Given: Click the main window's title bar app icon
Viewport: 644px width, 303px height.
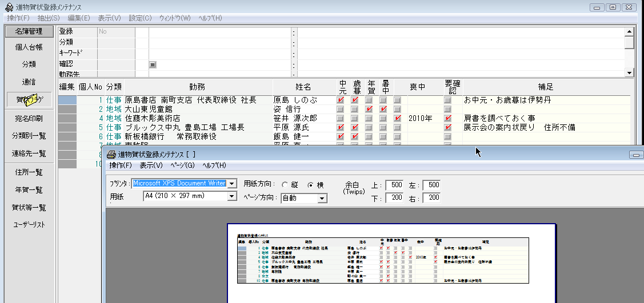Looking at the screenshot, I should pos(8,7).
